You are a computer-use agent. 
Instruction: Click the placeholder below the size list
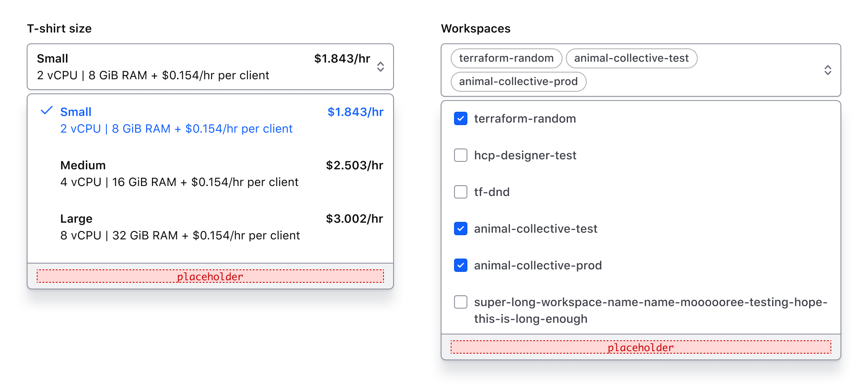[209, 276]
